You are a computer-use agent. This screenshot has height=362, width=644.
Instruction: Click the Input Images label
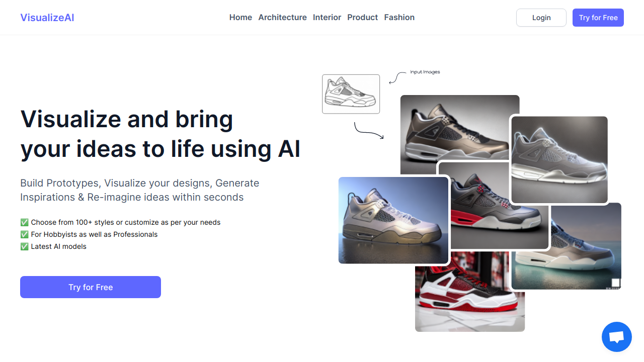coord(425,72)
